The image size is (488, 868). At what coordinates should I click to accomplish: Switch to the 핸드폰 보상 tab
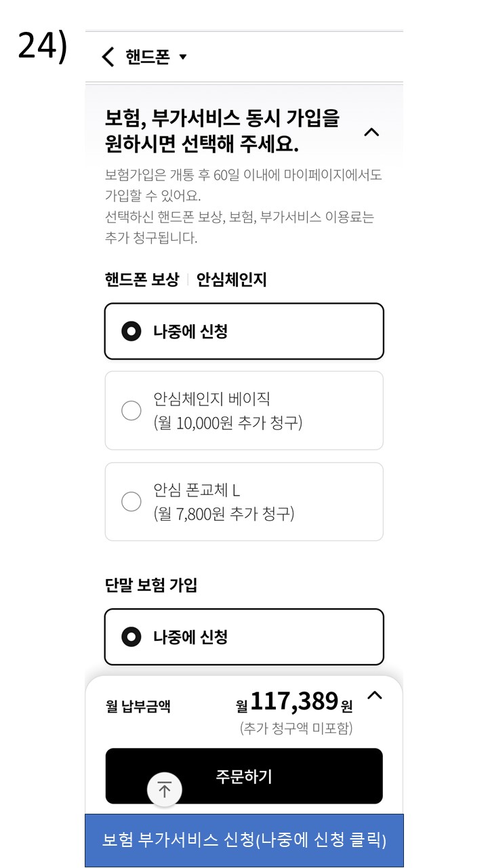click(x=142, y=279)
